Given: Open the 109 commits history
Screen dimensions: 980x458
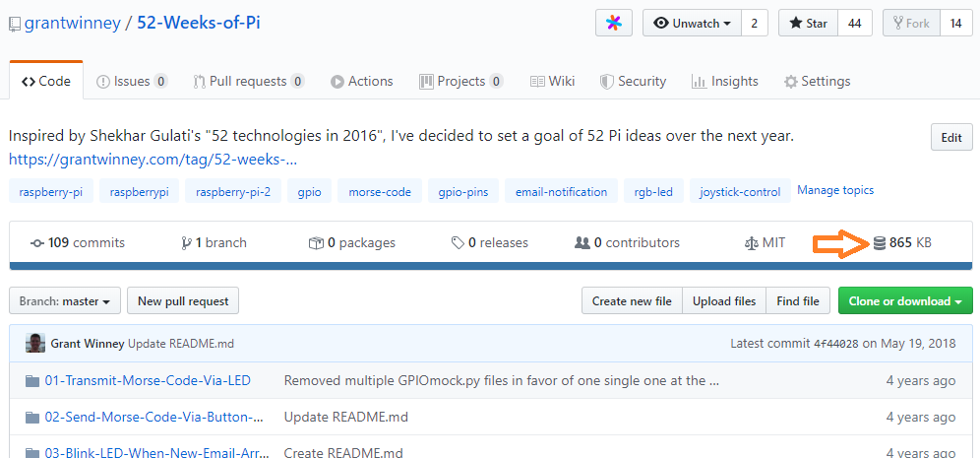Looking at the screenshot, I should tap(77, 242).
